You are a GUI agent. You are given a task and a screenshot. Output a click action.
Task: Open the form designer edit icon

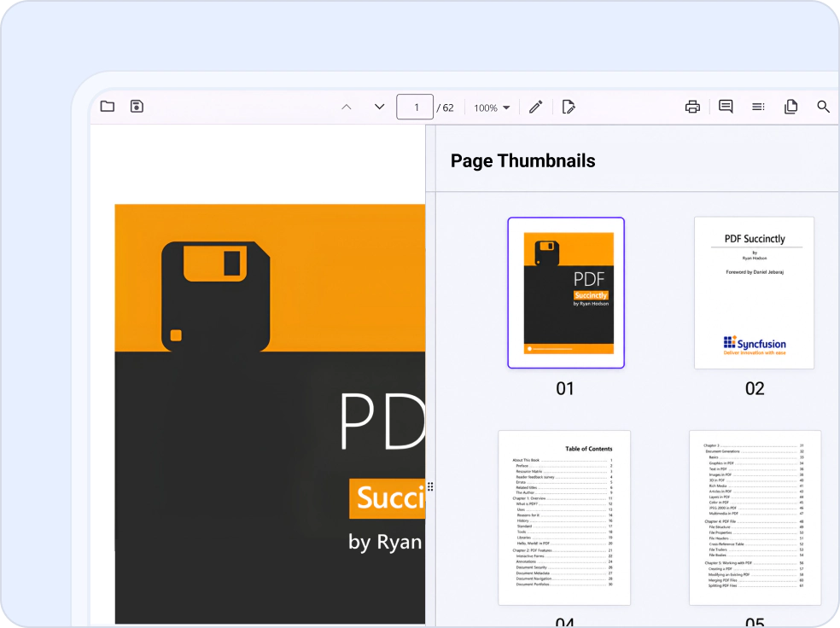point(569,107)
